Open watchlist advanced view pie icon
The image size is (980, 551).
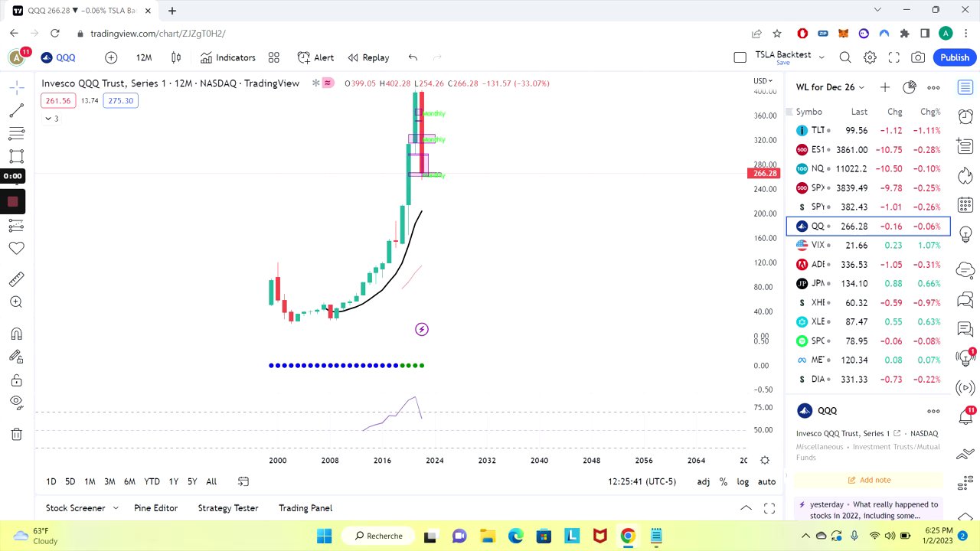[910, 87]
